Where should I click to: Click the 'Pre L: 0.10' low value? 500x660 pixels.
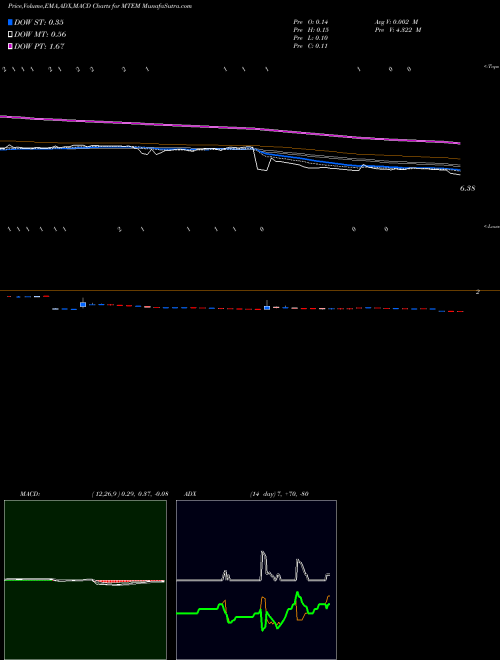click(x=311, y=38)
